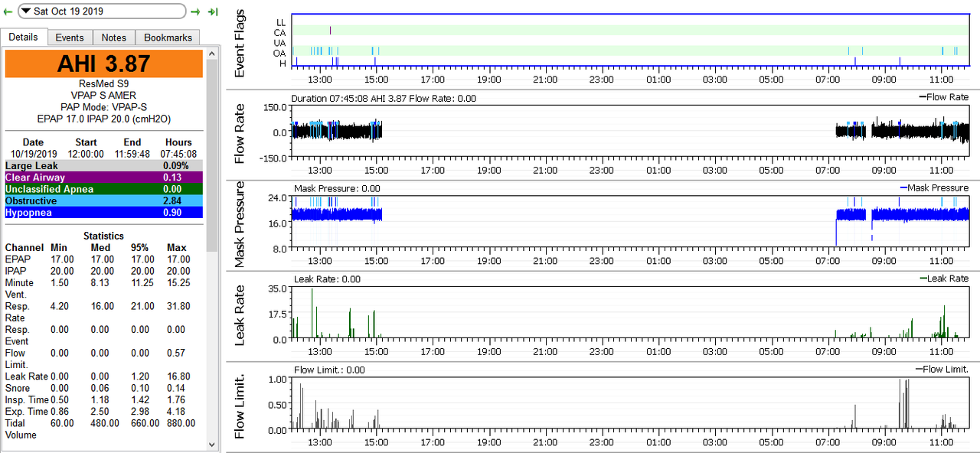Click the Flow Limit. legend entry
Screen dimensions: 980x453
click(x=942, y=369)
